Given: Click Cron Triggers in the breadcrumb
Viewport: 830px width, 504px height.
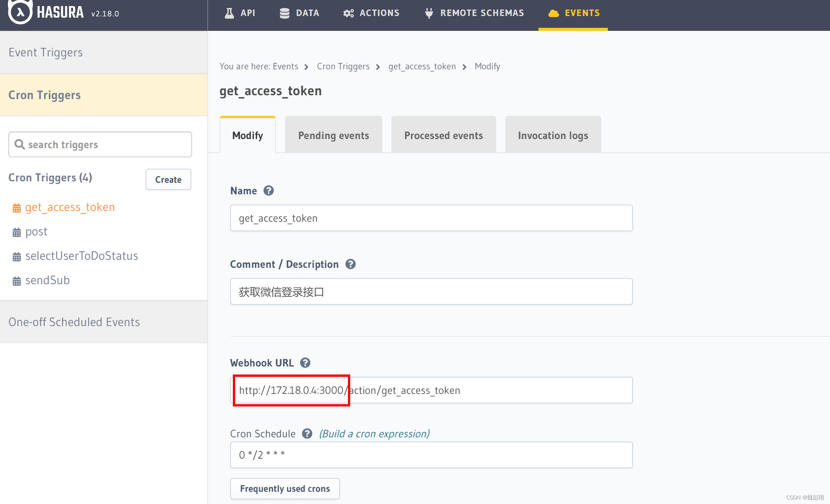Looking at the screenshot, I should point(343,66).
